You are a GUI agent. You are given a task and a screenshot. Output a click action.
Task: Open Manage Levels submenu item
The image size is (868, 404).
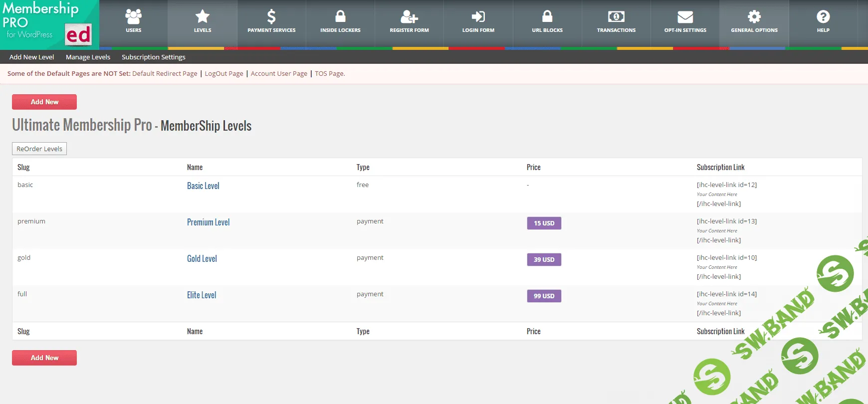point(88,57)
